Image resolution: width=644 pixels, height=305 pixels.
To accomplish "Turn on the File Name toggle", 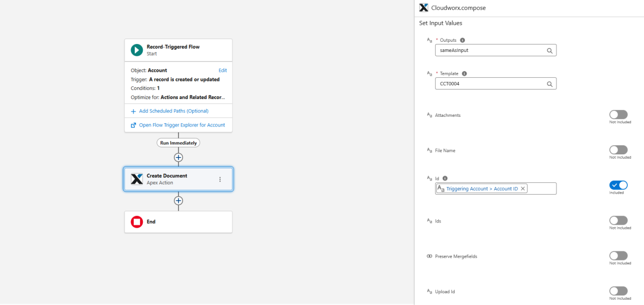I will (x=618, y=150).
